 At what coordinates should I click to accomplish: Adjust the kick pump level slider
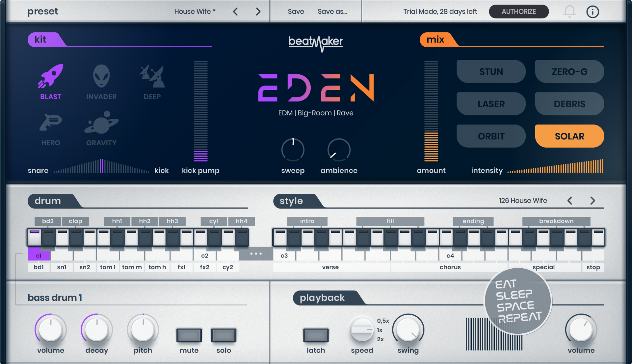click(x=200, y=112)
